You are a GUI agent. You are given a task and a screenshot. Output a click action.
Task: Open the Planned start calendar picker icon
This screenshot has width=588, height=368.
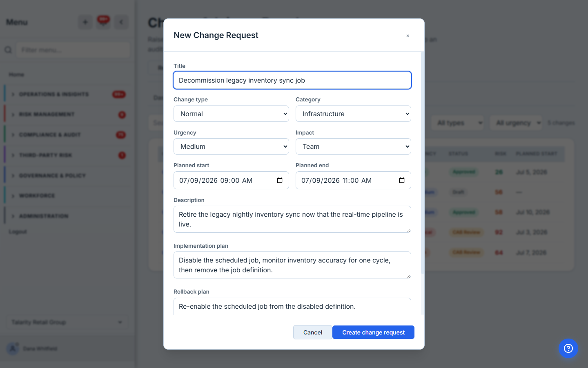280,180
